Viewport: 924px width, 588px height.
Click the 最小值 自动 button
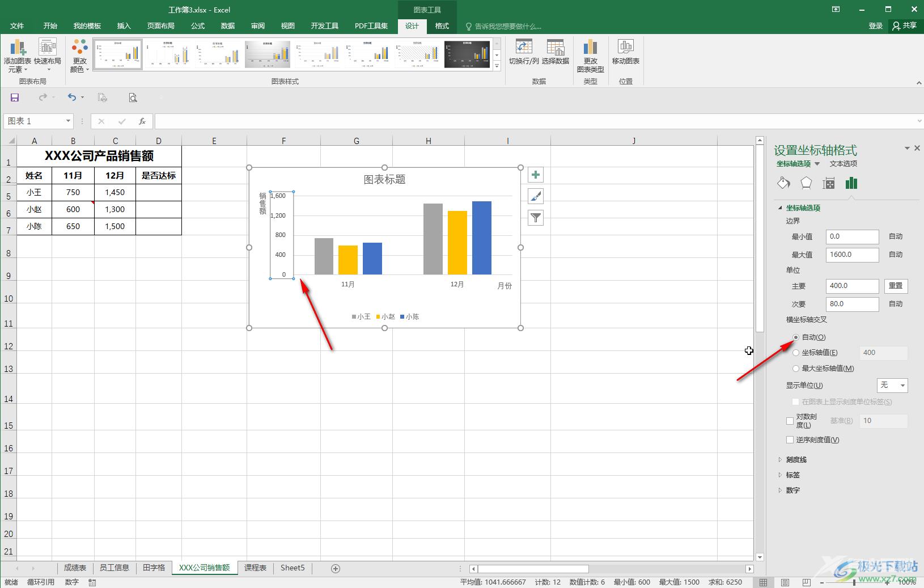coord(896,236)
